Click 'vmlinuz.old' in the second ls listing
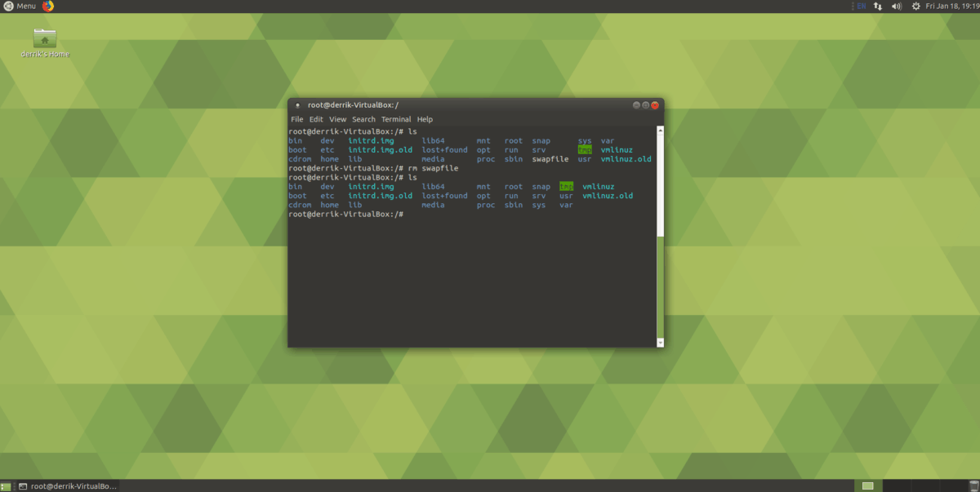The height and width of the screenshot is (492, 980). [x=608, y=196]
